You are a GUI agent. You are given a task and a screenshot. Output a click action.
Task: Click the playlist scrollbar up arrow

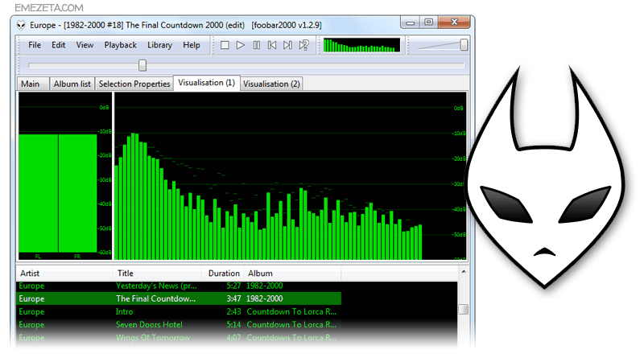pos(464,272)
